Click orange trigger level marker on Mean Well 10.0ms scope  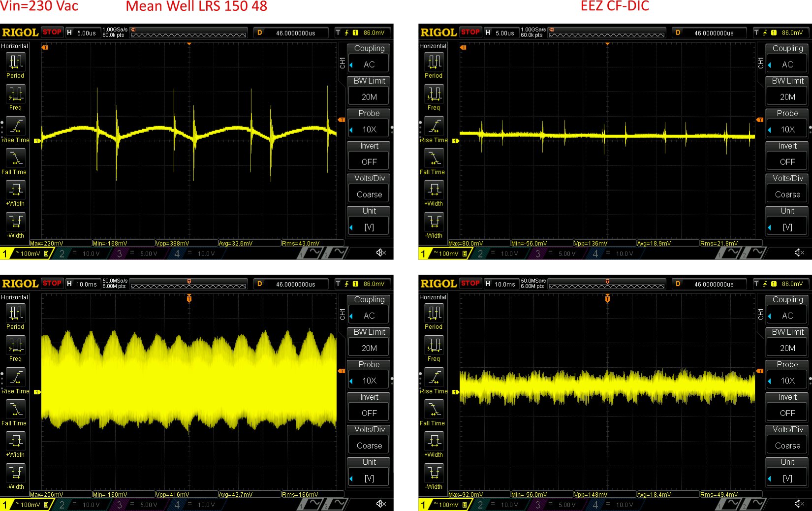coord(341,371)
